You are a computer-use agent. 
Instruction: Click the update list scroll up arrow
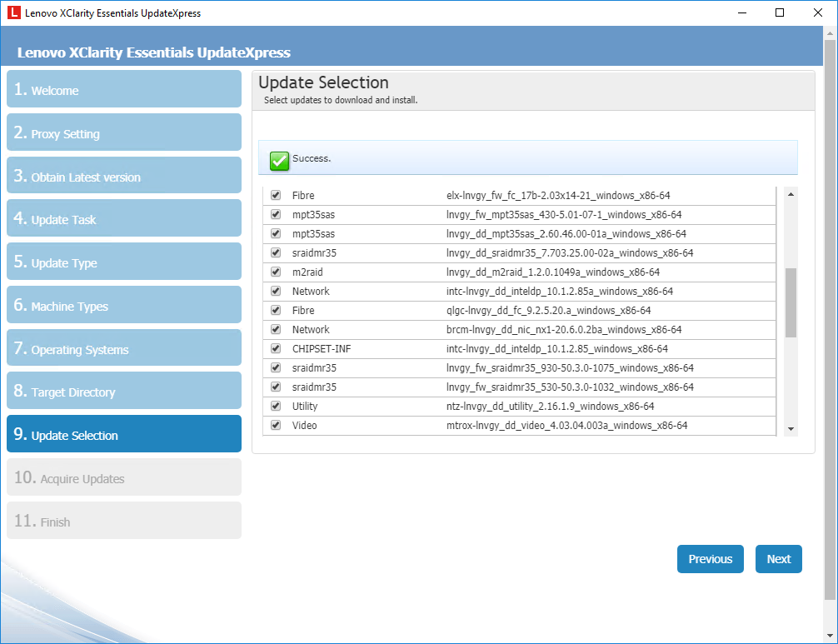point(791,194)
